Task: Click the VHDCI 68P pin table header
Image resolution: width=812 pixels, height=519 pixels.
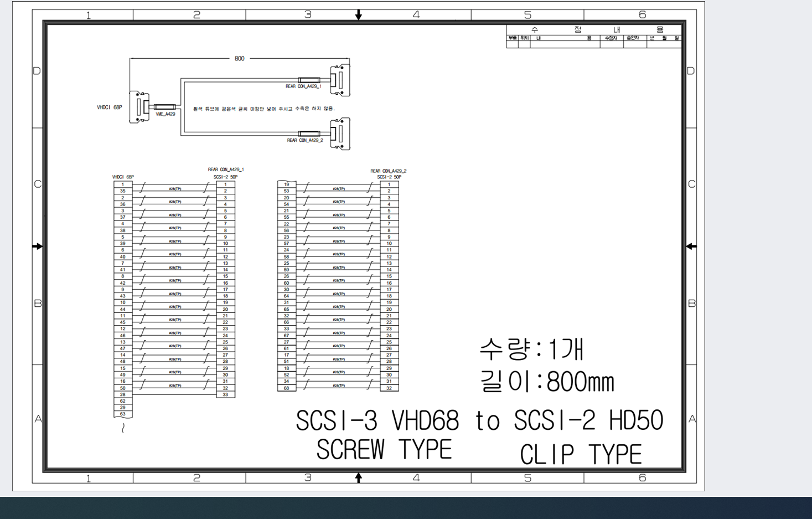Action: pos(123,177)
